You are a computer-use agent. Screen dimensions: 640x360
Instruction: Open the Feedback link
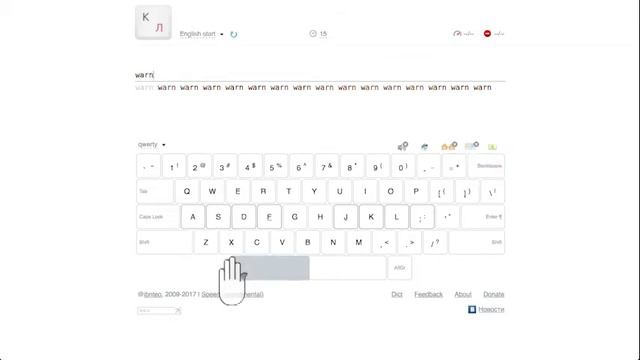[428, 294]
